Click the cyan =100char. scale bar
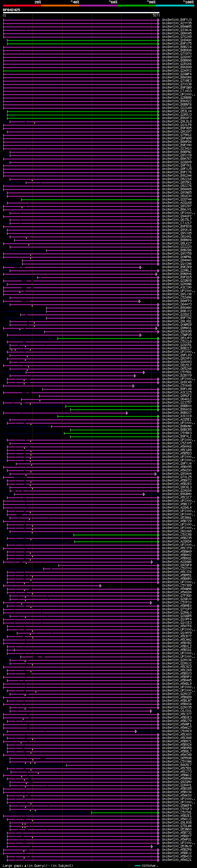Screen dimensions: 197x868 137,866
